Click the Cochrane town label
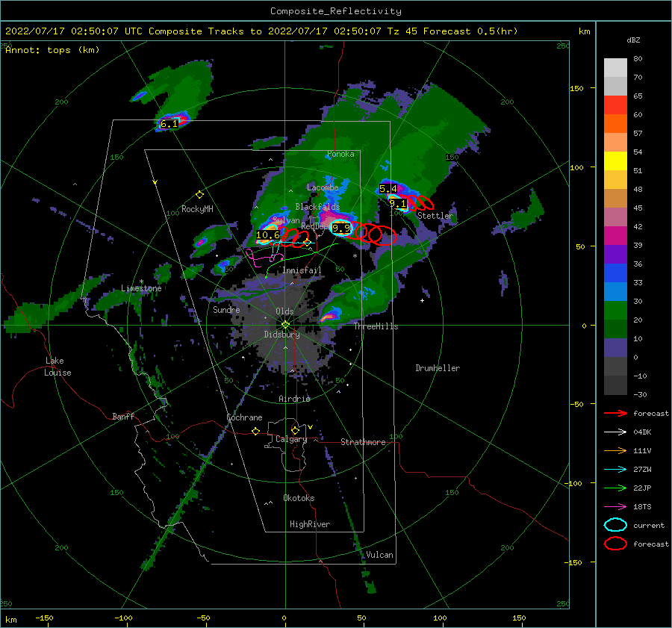Screen dimensions: 672x628 tap(244, 417)
